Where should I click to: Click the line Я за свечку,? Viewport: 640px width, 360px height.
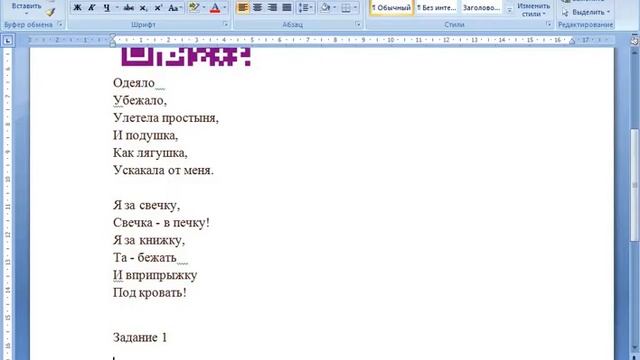tap(147, 205)
